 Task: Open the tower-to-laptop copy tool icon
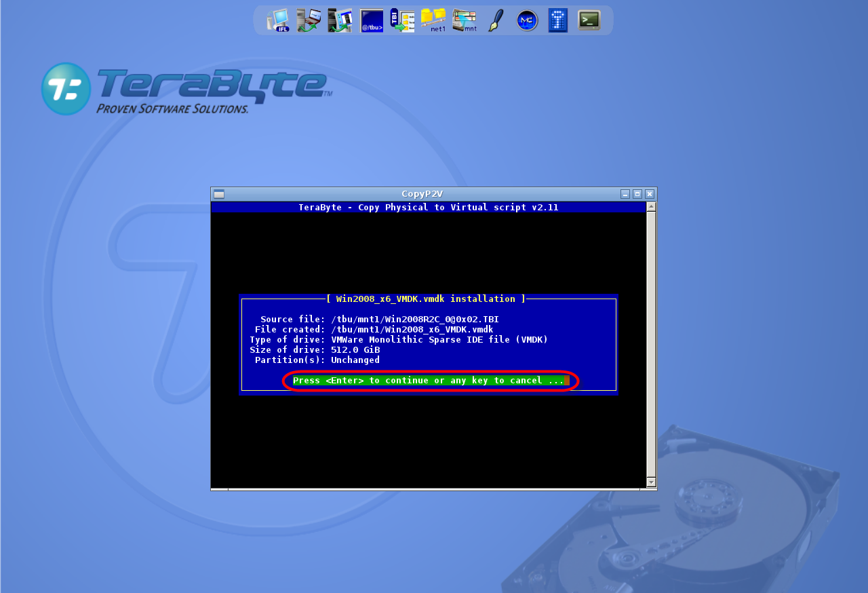click(x=309, y=20)
